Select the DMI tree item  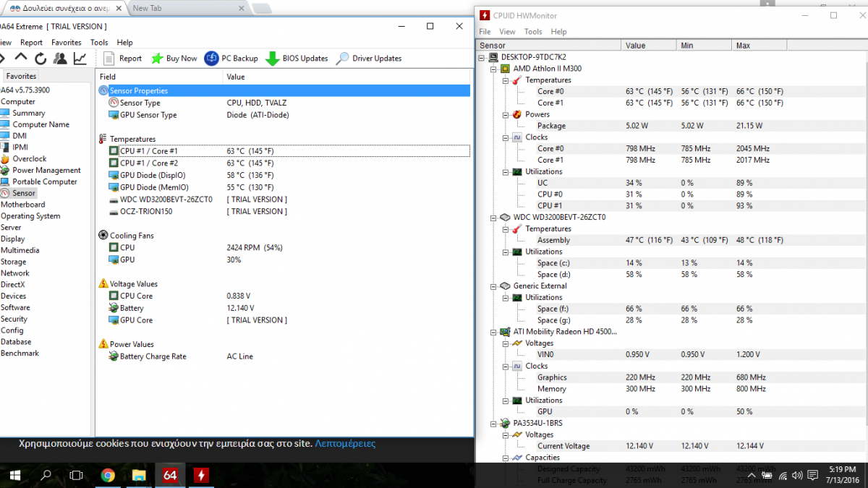coord(20,136)
